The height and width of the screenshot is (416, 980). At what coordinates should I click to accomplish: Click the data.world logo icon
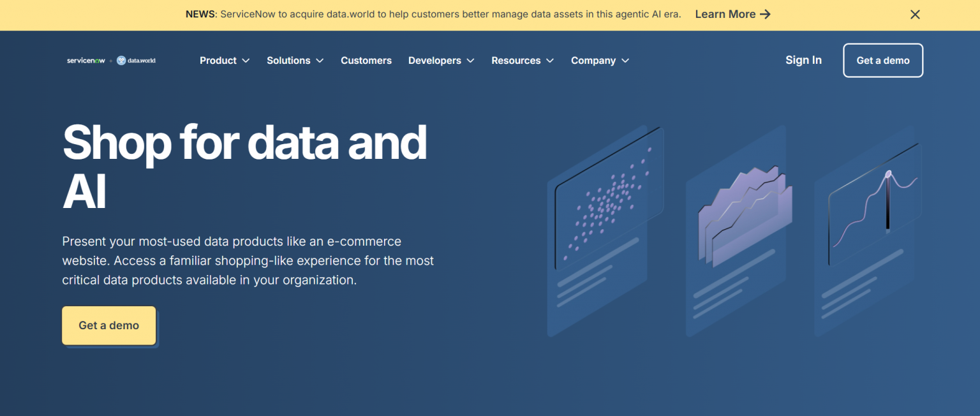click(x=121, y=60)
